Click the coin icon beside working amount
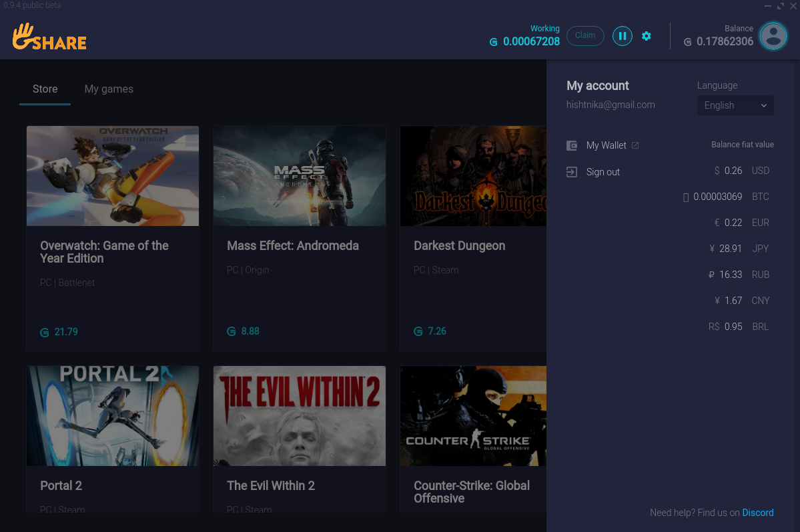The width and height of the screenshot is (800, 532). pyautogui.click(x=493, y=42)
